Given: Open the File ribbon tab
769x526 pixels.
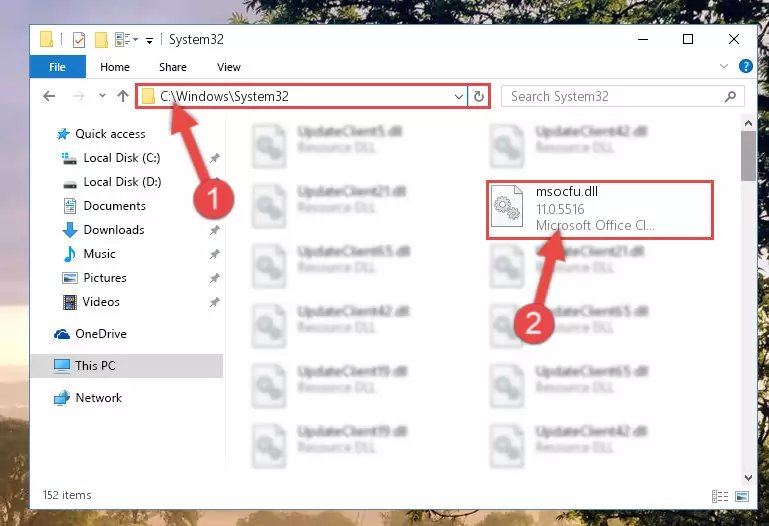Looking at the screenshot, I should [x=57, y=67].
